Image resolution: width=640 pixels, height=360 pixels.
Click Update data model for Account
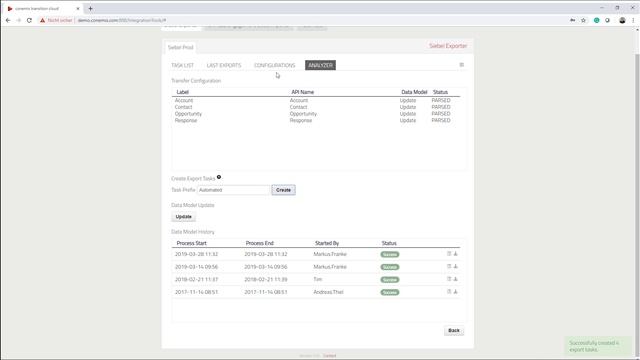408,100
